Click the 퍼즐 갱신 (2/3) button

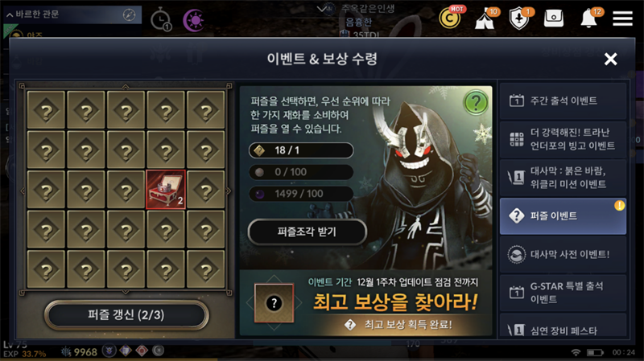pos(126,315)
